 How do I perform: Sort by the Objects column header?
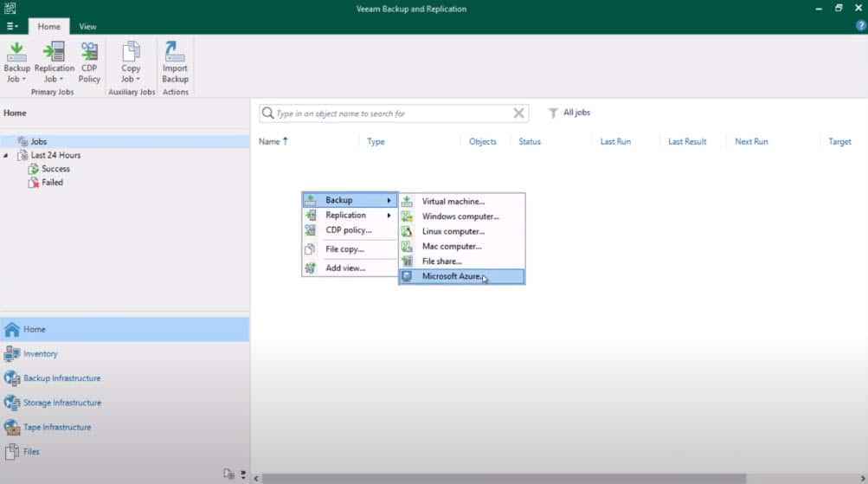point(483,142)
